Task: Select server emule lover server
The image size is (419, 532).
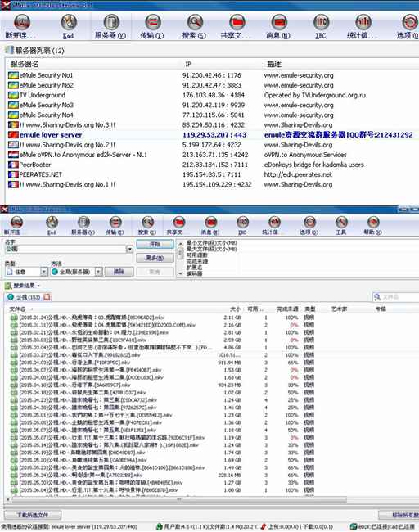Action: click(213, 135)
